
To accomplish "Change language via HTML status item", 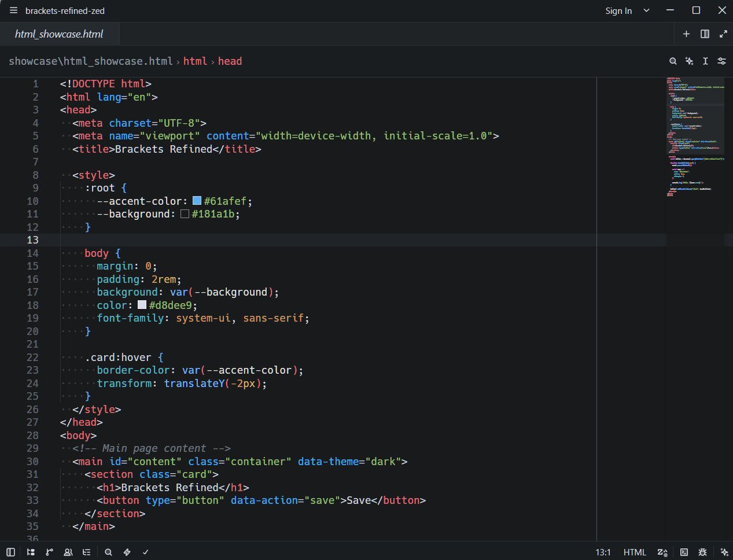I will point(635,552).
